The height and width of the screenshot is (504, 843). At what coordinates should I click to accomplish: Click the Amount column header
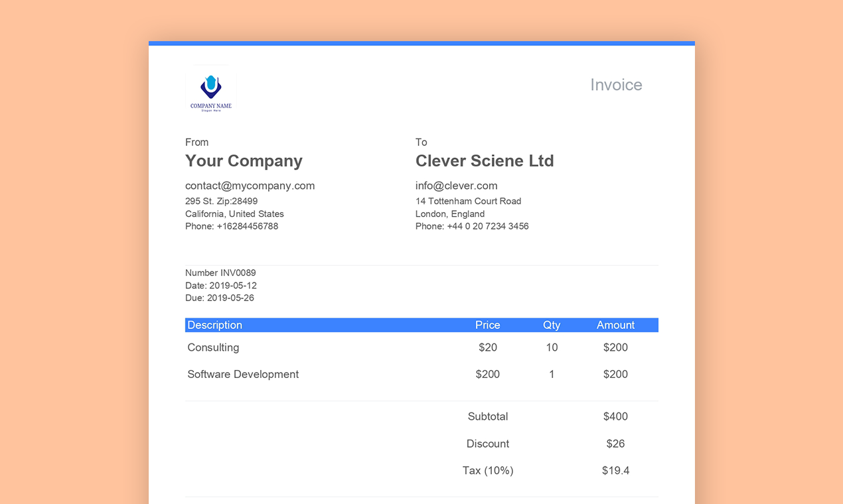pos(615,325)
